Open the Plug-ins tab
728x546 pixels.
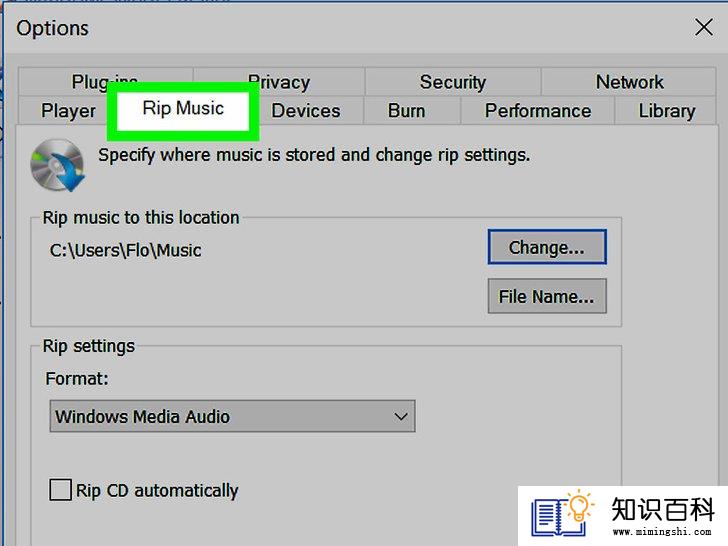(105, 82)
